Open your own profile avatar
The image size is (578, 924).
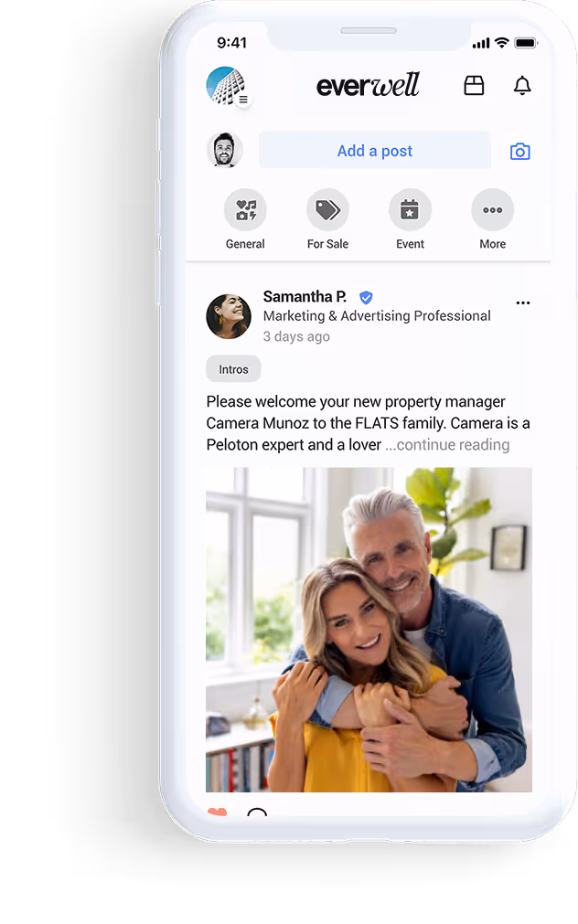coord(225,150)
